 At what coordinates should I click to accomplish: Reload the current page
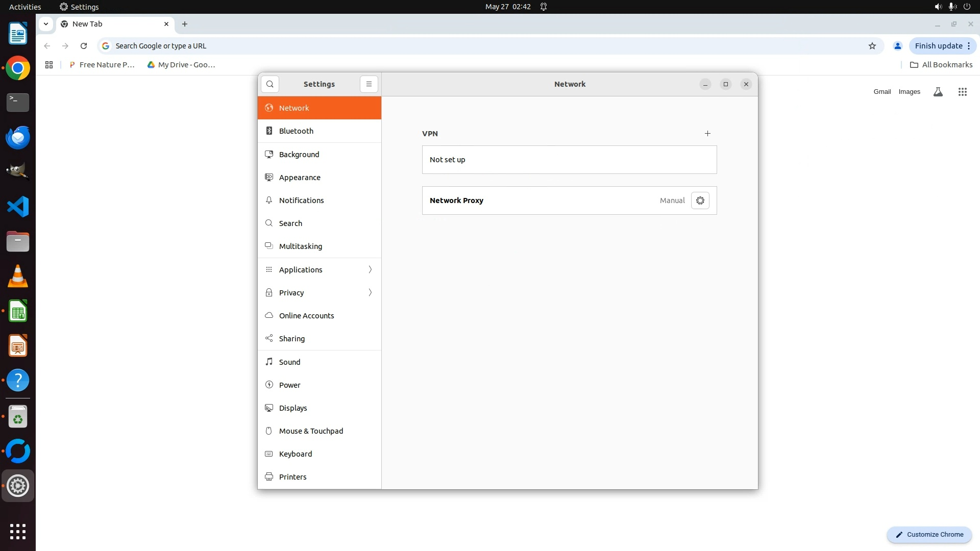pos(84,46)
